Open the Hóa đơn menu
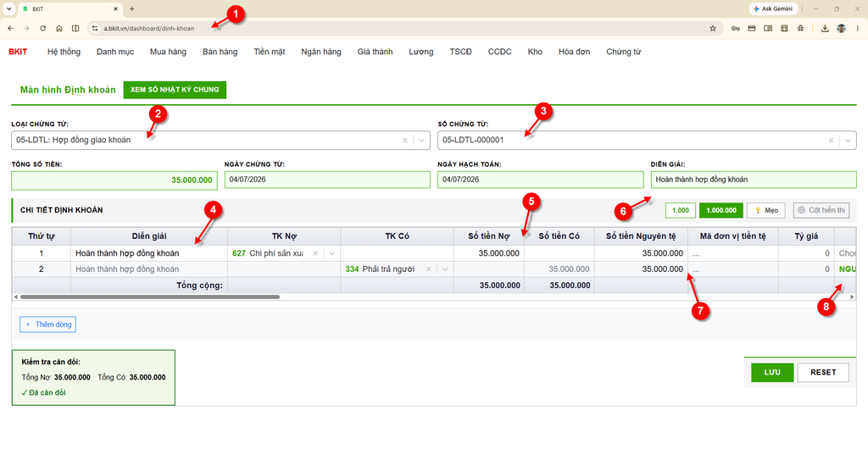Image resolution: width=868 pixels, height=466 pixels. 574,52
